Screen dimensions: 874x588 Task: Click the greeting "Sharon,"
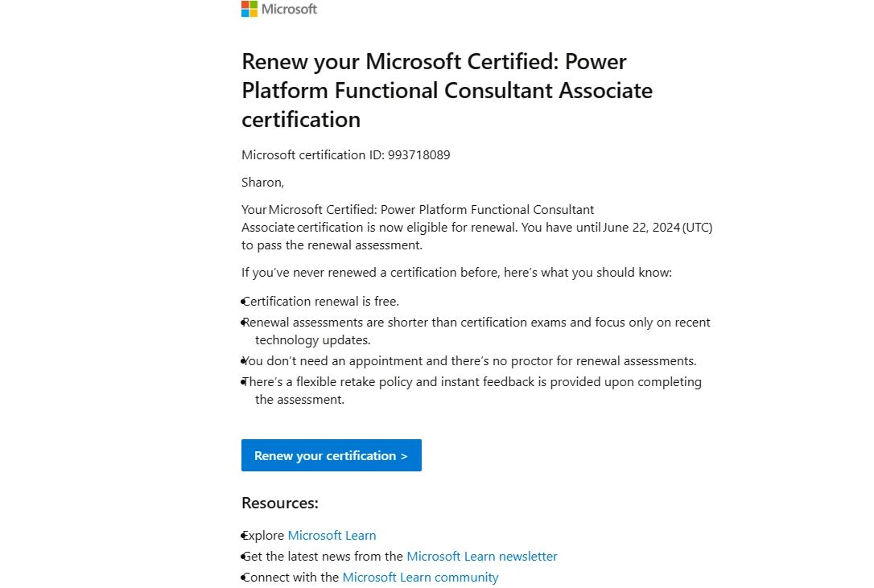[262, 183]
